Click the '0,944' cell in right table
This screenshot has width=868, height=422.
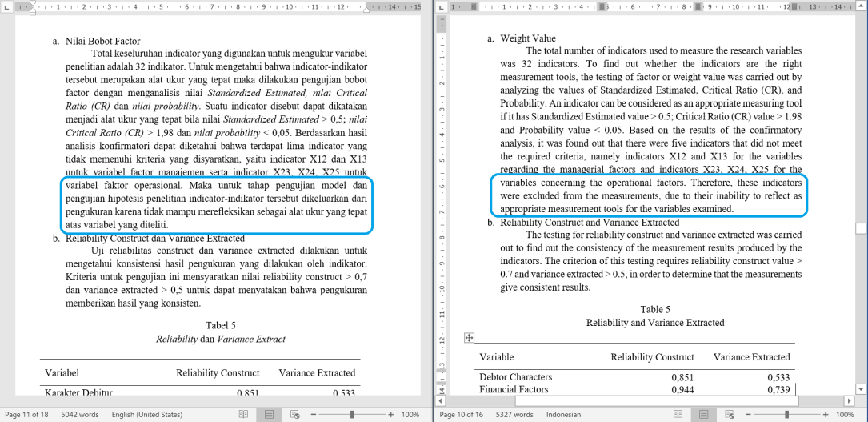point(682,389)
